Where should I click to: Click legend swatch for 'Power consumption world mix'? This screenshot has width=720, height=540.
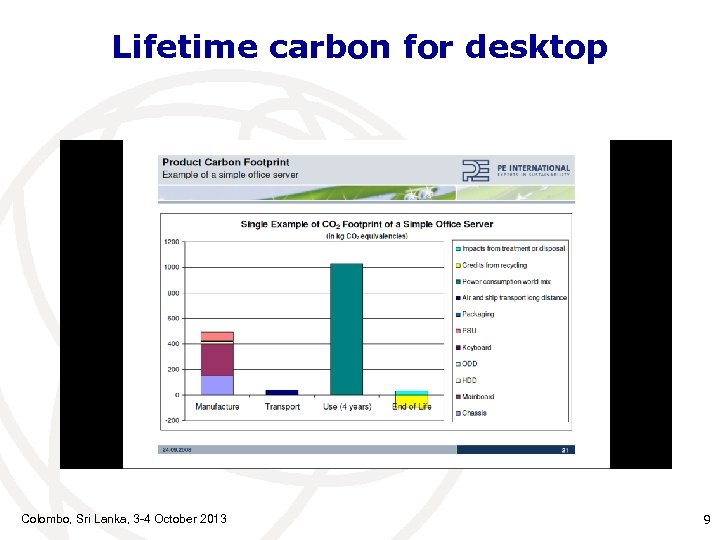458,282
